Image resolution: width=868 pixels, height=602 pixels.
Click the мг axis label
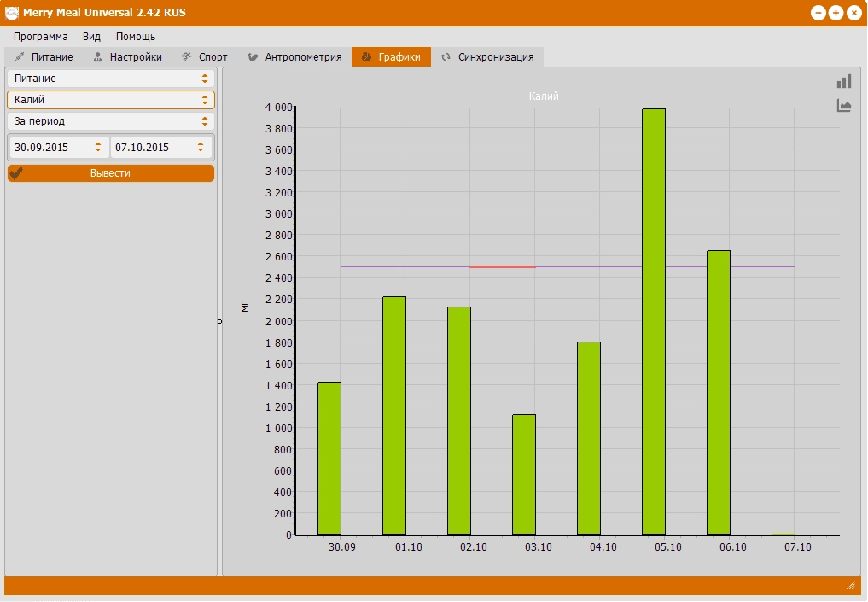[245, 307]
